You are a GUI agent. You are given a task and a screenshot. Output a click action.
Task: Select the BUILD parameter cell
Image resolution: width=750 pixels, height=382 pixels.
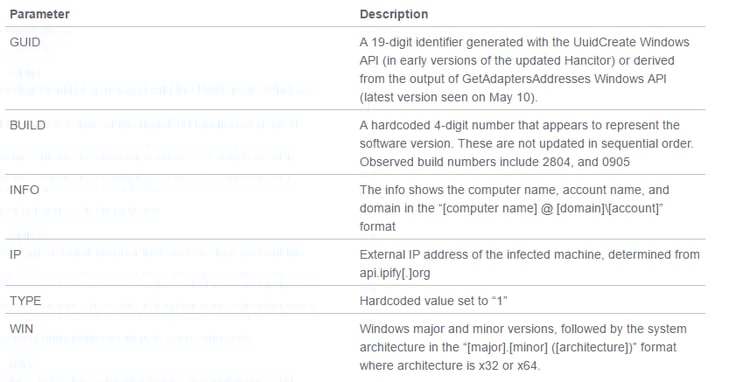point(28,125)
